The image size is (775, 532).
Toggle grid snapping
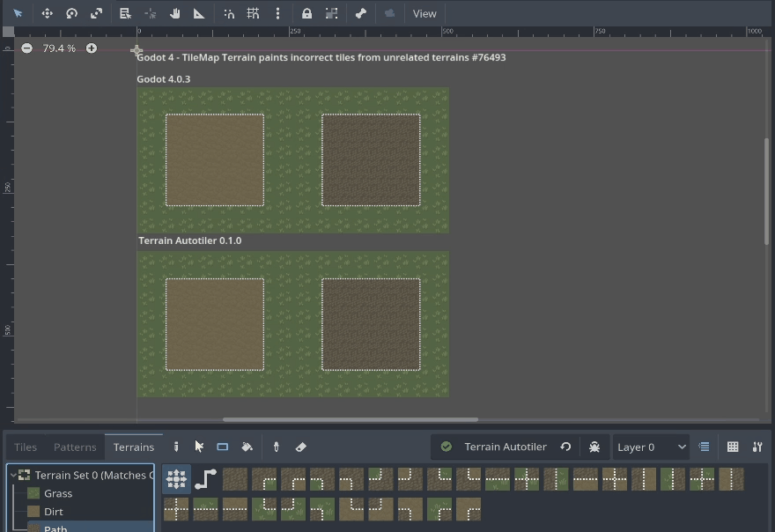[253, 13]
